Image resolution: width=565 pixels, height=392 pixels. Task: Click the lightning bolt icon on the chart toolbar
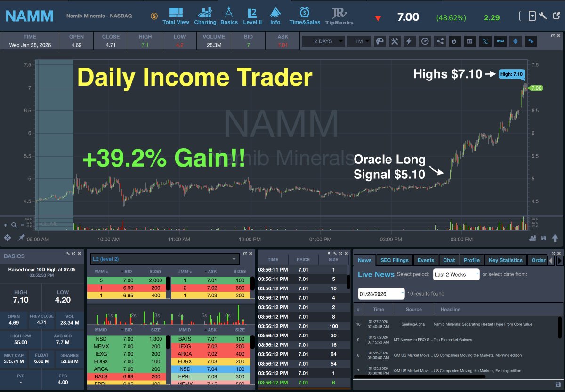[410, 41]
